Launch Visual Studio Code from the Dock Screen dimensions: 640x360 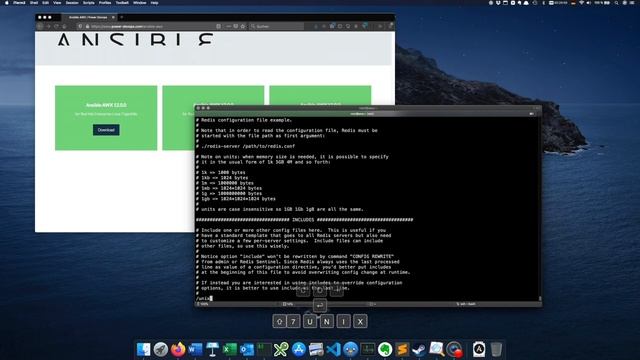pyautogui.click(x=333, y=349)
